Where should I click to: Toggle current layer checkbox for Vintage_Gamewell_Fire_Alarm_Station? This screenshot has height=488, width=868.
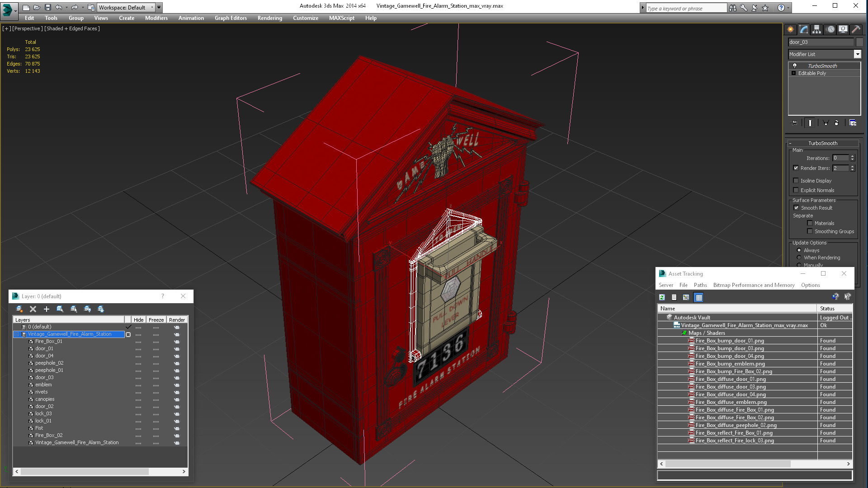pos(128,334)
